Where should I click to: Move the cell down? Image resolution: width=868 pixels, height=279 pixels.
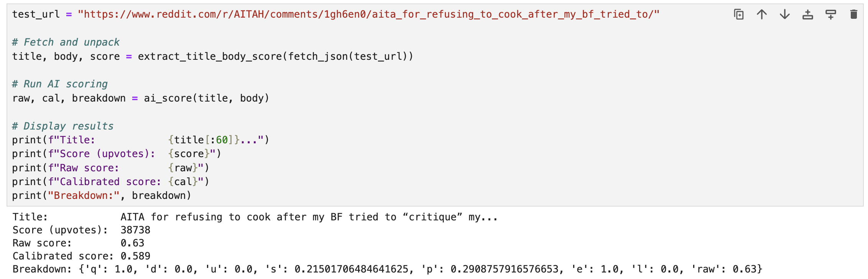coord(784,15)
